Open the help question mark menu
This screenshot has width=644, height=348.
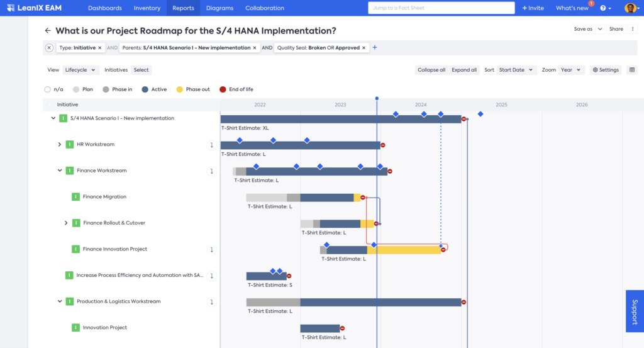(x=606, y=8)
